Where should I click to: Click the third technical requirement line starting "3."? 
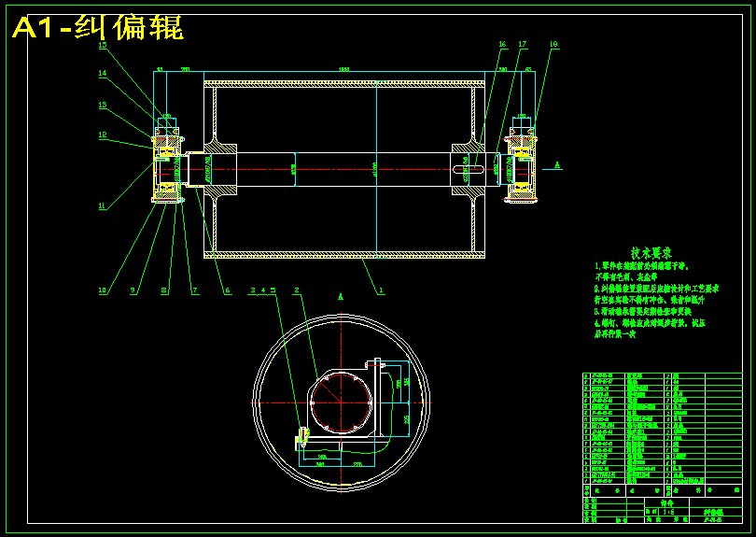(x=643, y=312)
